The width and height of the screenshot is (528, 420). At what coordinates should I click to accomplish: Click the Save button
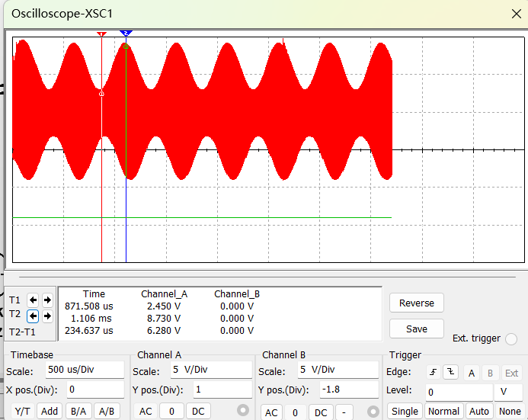417,329
